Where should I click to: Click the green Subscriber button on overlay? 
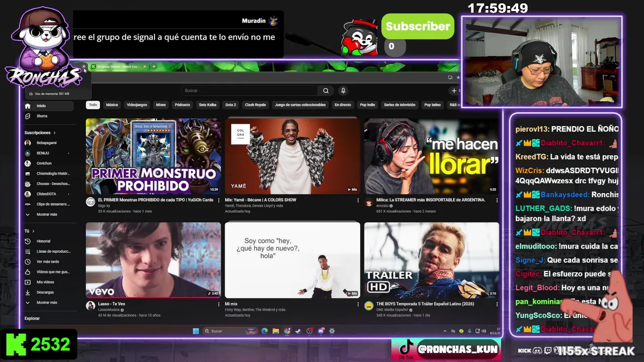click(x=418, y=26)
